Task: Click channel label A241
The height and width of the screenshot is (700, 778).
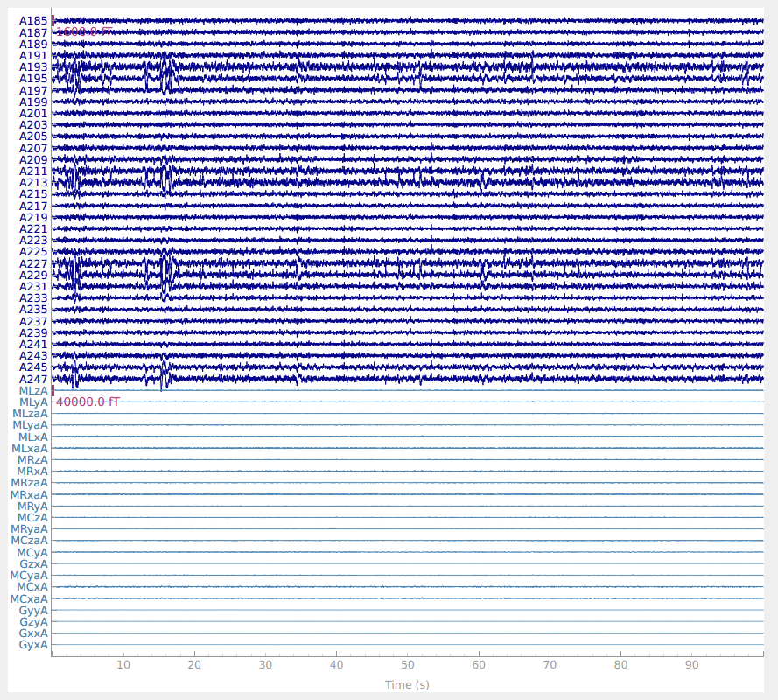Action: (33, 344)
